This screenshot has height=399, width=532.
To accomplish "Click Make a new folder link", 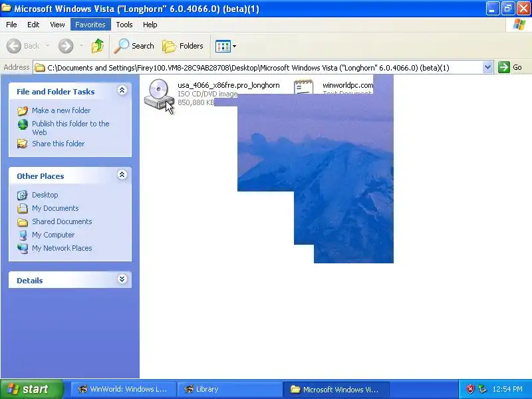I will pyautogui.click(x=61, y=110).
